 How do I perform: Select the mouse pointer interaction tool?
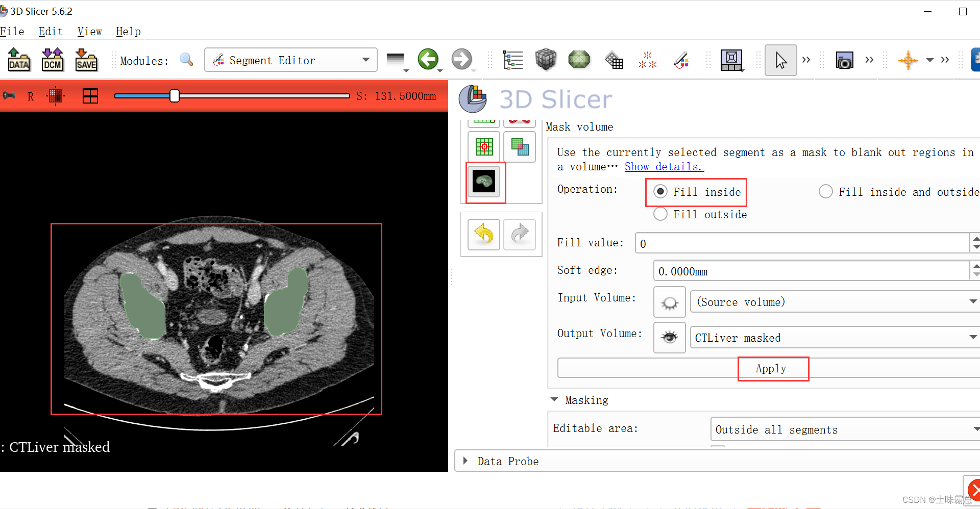780,60
